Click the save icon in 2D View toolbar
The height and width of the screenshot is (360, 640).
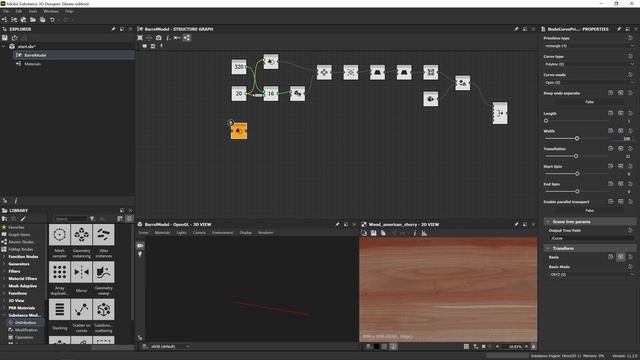373,233
